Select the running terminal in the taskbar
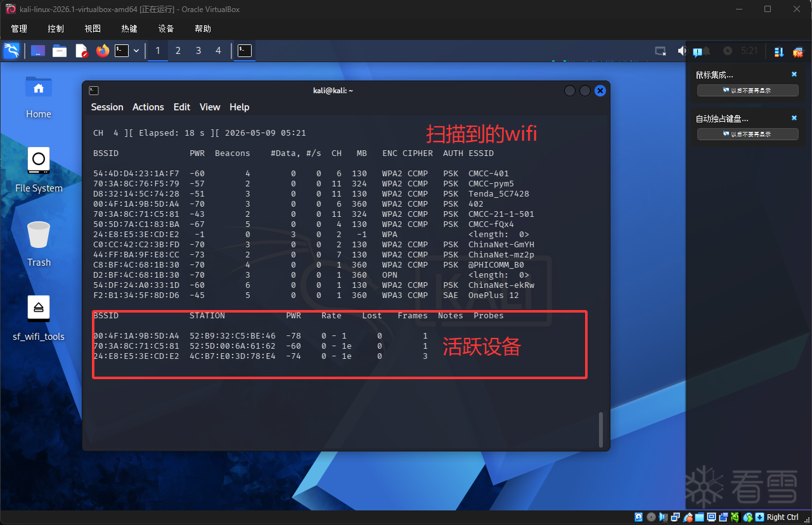 click(x=245, y=51)
